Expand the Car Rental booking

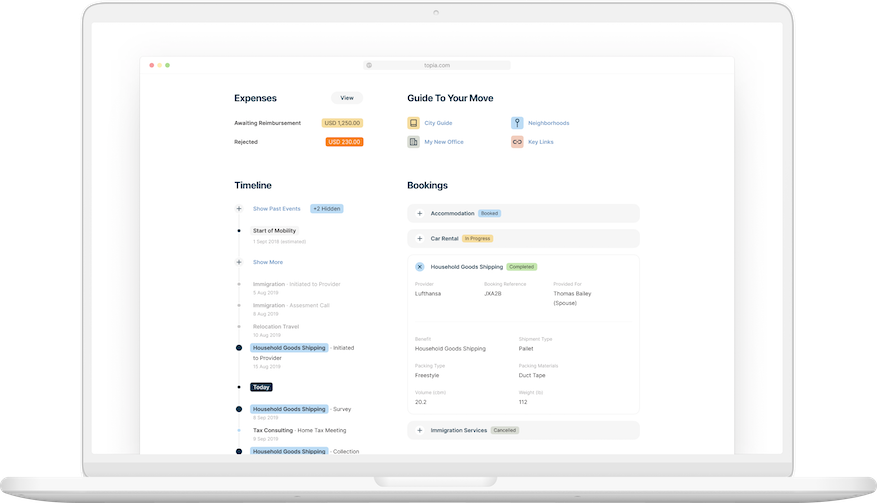(420, 239)
